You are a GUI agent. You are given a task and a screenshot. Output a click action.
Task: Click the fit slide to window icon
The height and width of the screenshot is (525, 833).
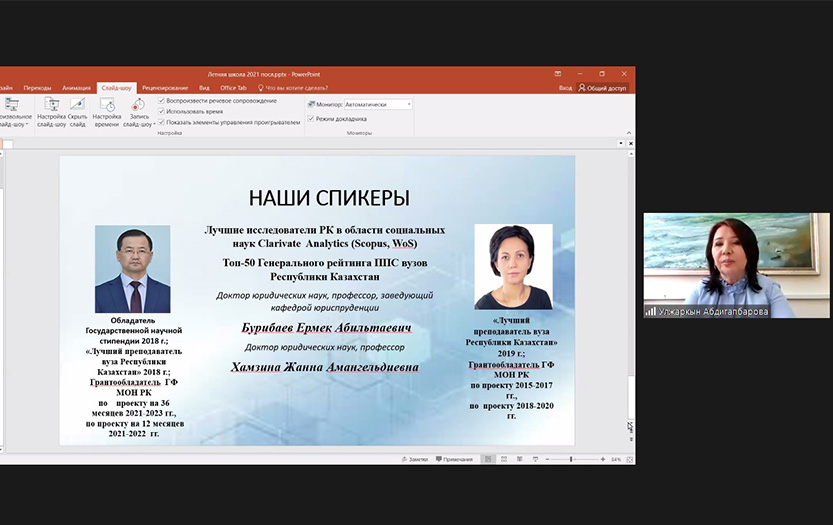tap(630, 459)
